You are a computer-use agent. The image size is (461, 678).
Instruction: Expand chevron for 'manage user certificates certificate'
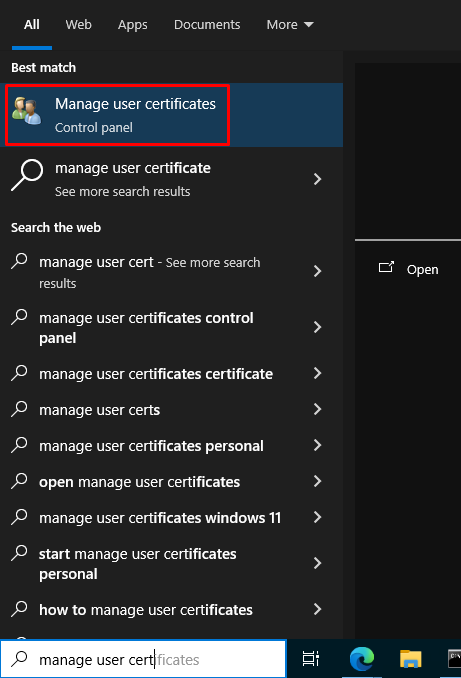(x=317, y=373)
